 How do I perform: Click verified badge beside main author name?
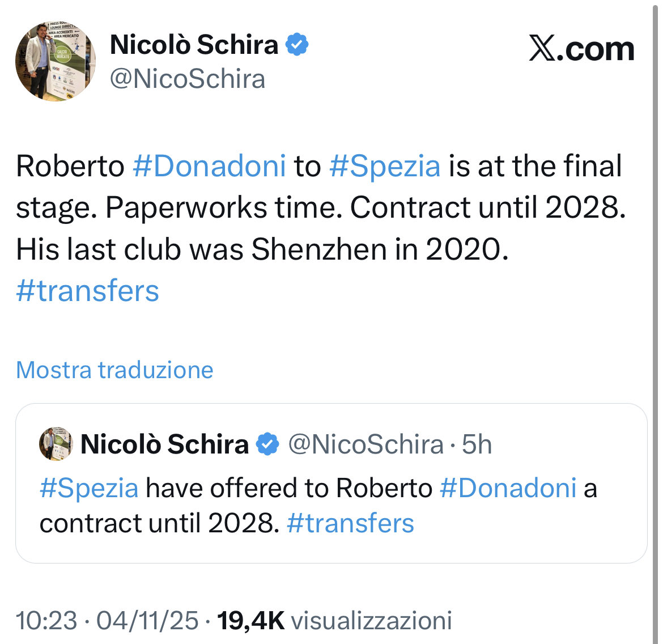(x=297, y=45)
